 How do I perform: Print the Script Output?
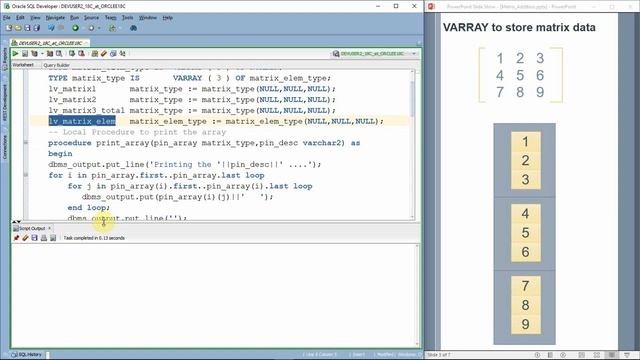(x=44, y=238)
